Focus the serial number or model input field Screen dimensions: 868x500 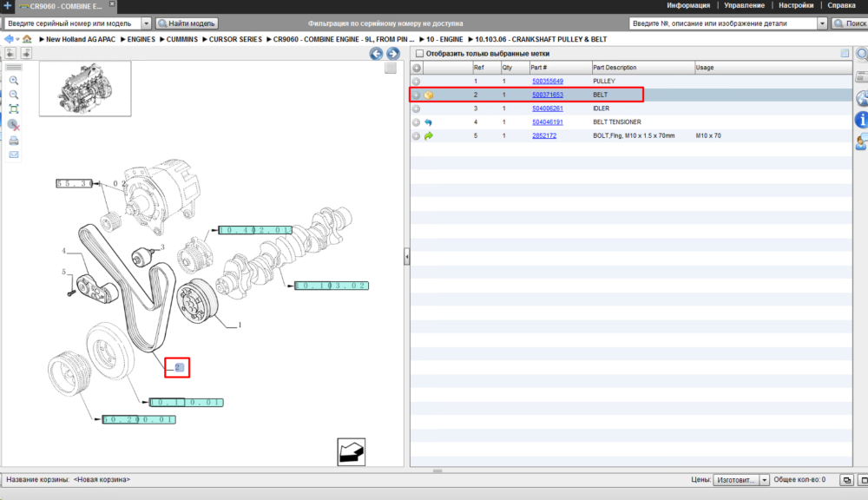(x=73, y=23)
